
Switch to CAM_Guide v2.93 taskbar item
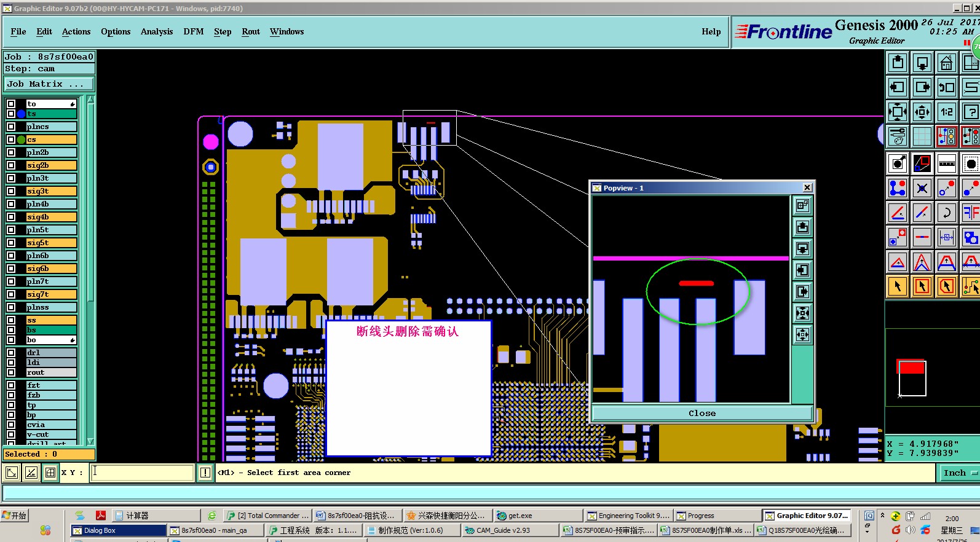pyautogui.click(x=510, y=530)
